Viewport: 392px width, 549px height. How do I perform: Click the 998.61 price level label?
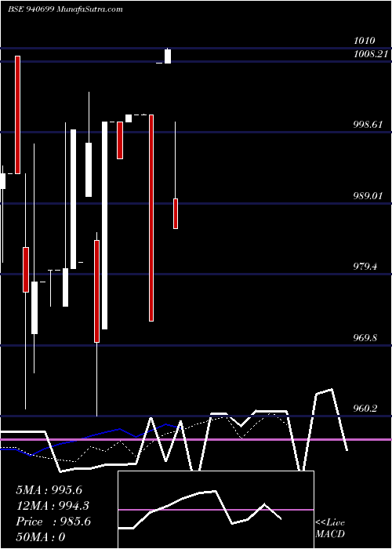[368, 124]
